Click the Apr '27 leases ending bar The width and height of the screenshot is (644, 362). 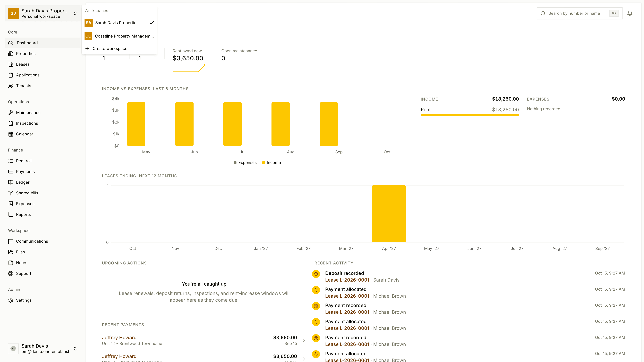389,214
